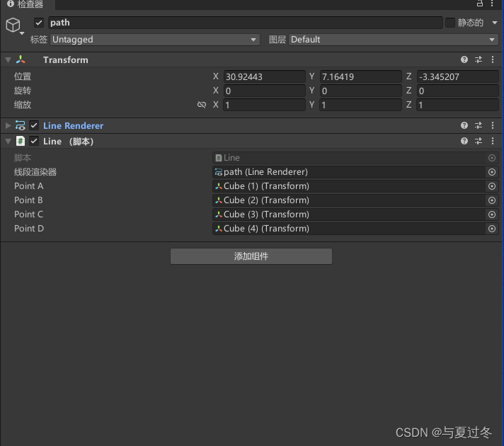
Task: Click the GameObject cube icon selector
Action: [14, 25]
